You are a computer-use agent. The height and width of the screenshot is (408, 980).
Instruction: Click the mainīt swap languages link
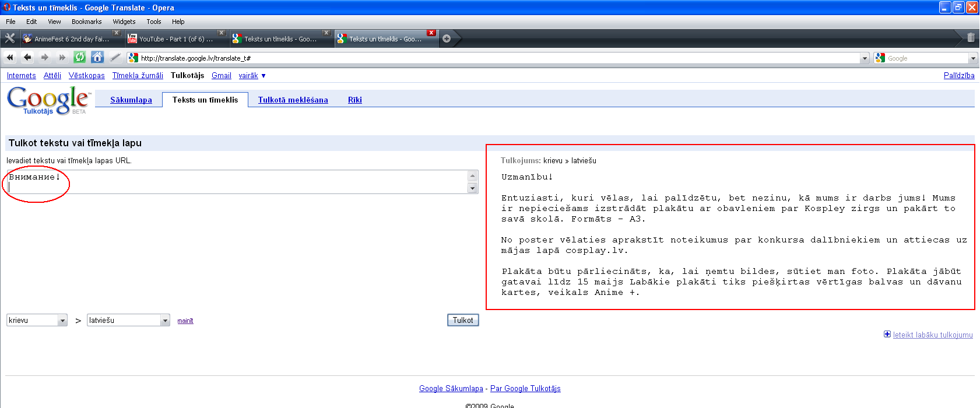point(185,321)
